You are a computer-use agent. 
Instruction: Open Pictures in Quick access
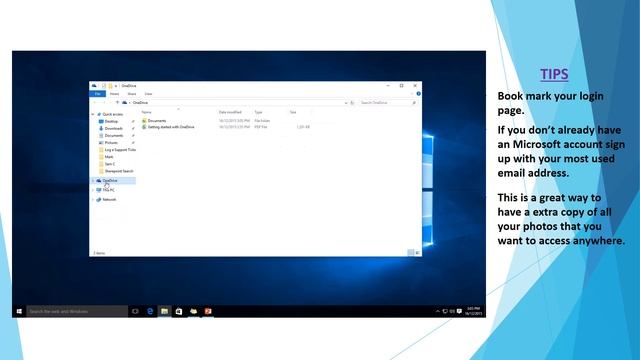tap(111, 143)
